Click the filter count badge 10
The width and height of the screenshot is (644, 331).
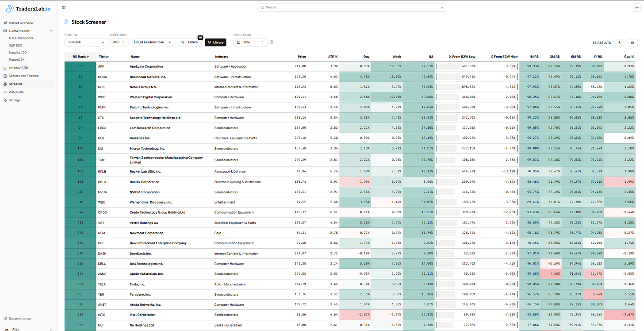coord(200,38)
